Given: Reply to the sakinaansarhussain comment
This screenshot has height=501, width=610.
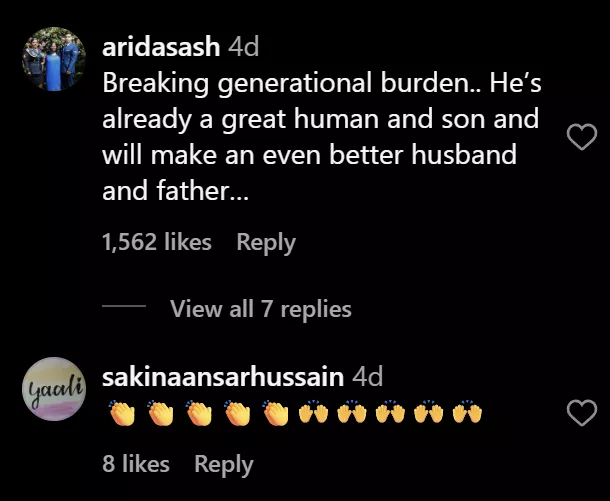Looking at the screenshot, I should tap(224, 464).
